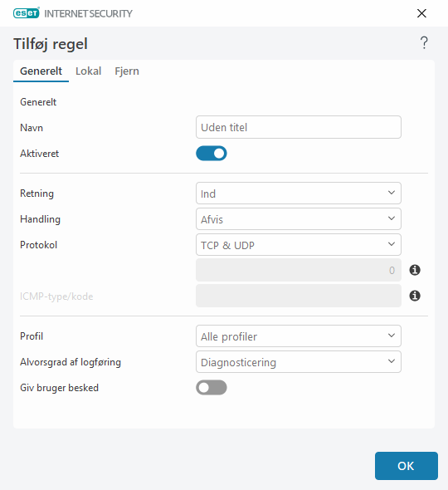The width and height of the screenshot is (448, 490).
Task: Click the Protokol label
Action: point(39,245)
